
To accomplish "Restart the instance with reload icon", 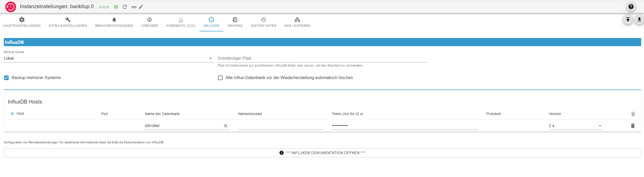I will [125, 7].
